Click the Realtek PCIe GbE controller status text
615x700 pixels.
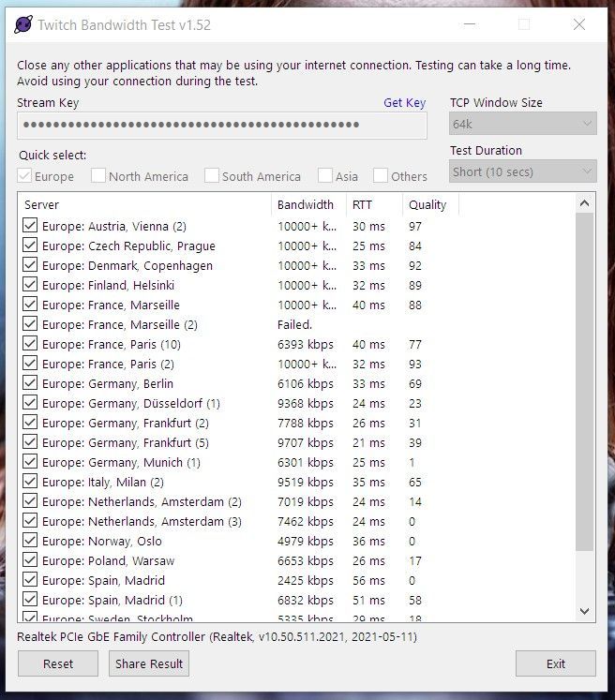(x=217, y=636)
